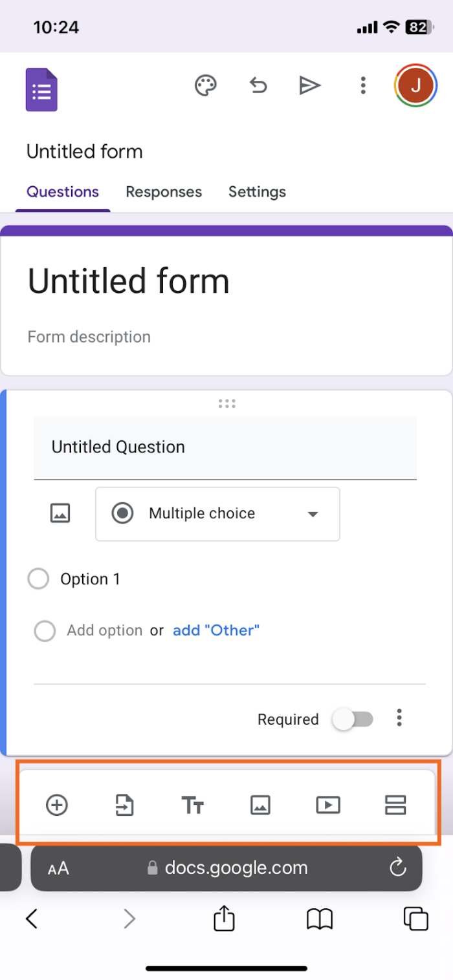Click the image icon beside the question

coord(60,513)
